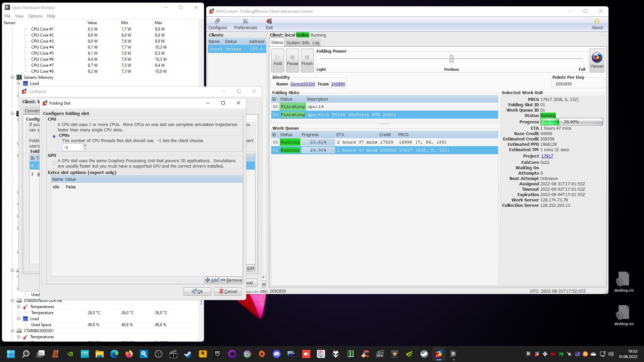Open Preferences in the FAHControl toolbar
The image size is (644, 362).
pyautogui.click(x=245, y=24)
